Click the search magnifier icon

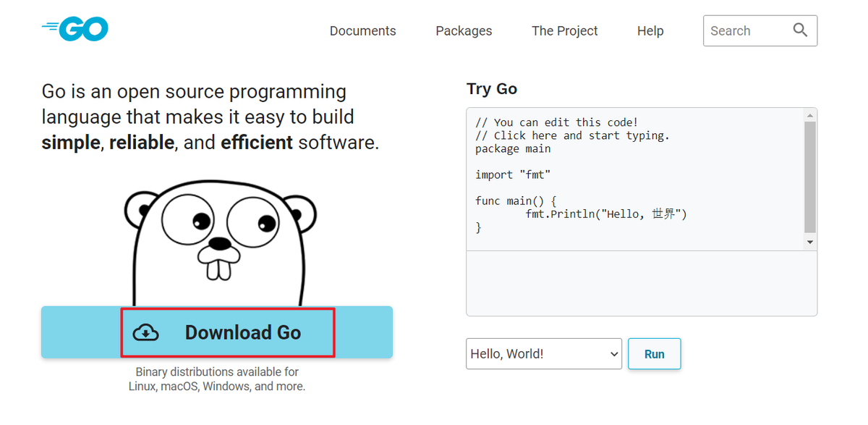(800, 30)
